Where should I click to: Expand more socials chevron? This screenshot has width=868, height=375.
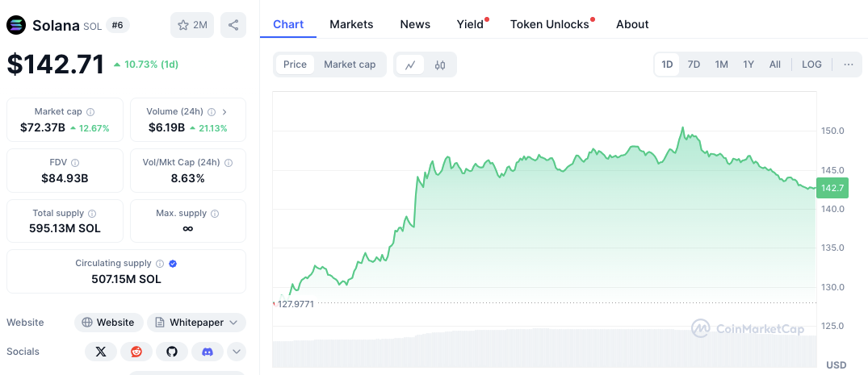coord(237,352)
